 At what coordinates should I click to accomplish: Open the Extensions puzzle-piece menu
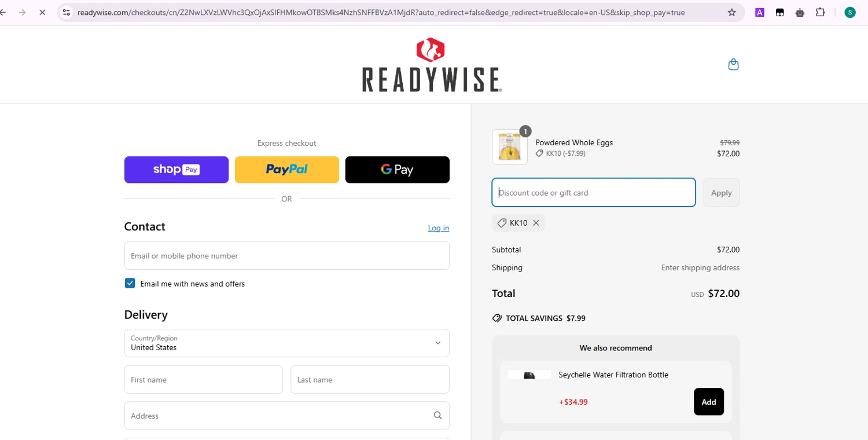click(x=820, y=12)
